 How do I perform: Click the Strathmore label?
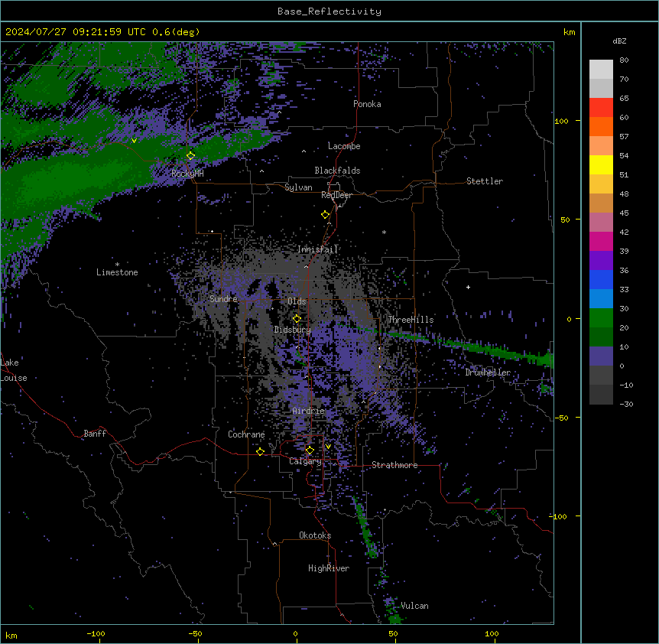coord(394,465)
